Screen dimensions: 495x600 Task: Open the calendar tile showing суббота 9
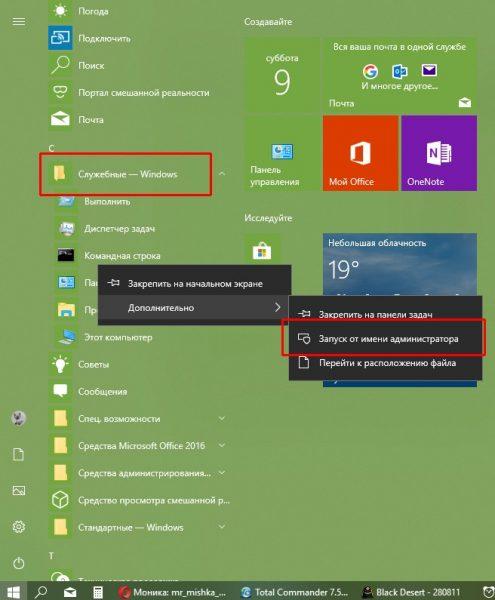(282, 75)
